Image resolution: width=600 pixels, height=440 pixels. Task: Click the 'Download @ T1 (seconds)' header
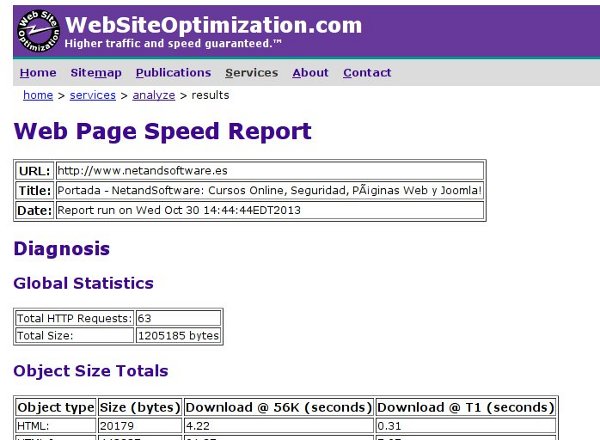[x=466, y=407]
